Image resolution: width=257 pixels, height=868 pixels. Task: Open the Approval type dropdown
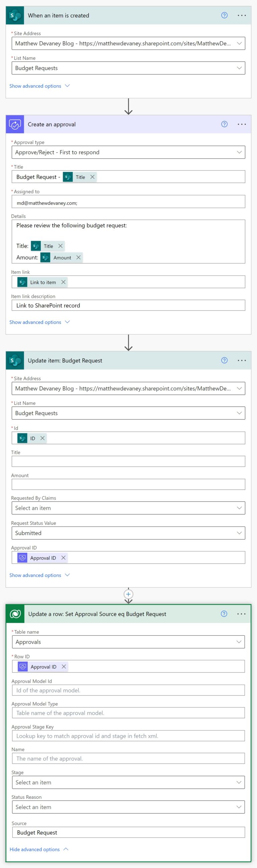(128, 152)
